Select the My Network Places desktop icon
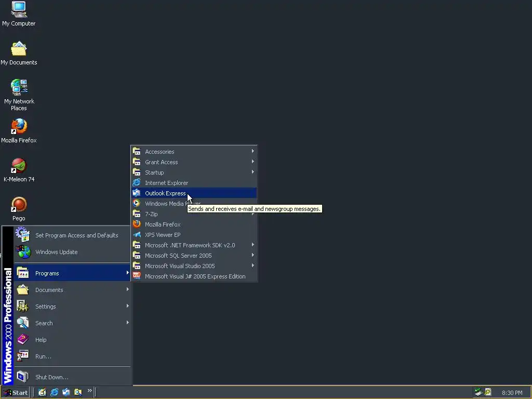532x399 pixels. [19, 95]
